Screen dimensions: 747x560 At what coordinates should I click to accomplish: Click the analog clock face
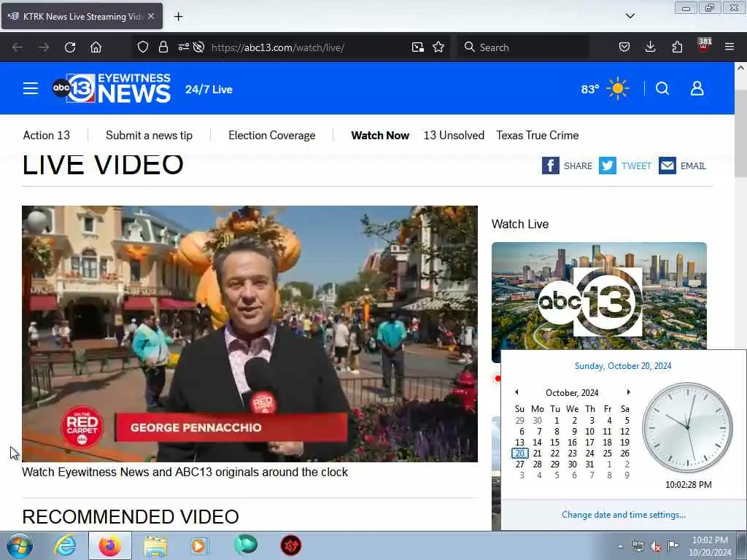687,427
